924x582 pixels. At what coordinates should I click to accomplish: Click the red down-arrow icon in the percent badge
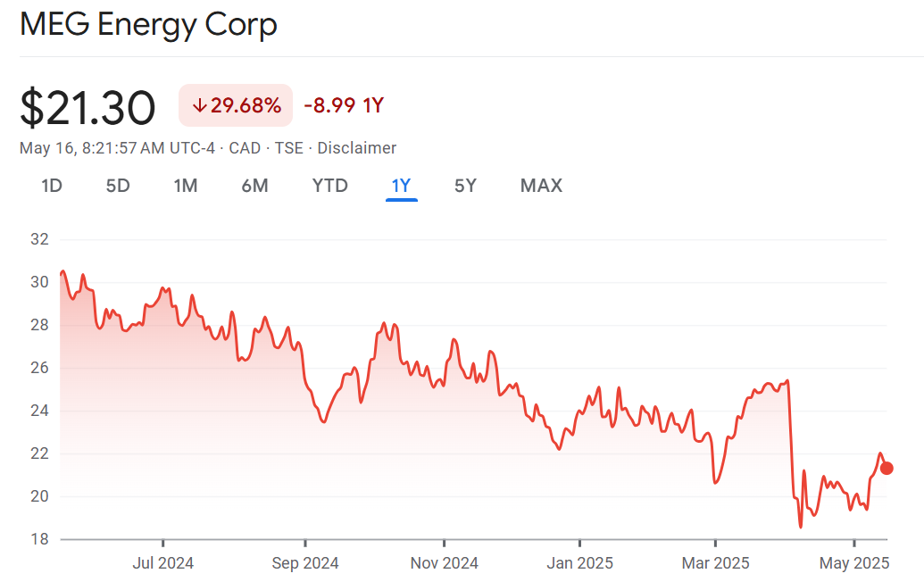200,105
